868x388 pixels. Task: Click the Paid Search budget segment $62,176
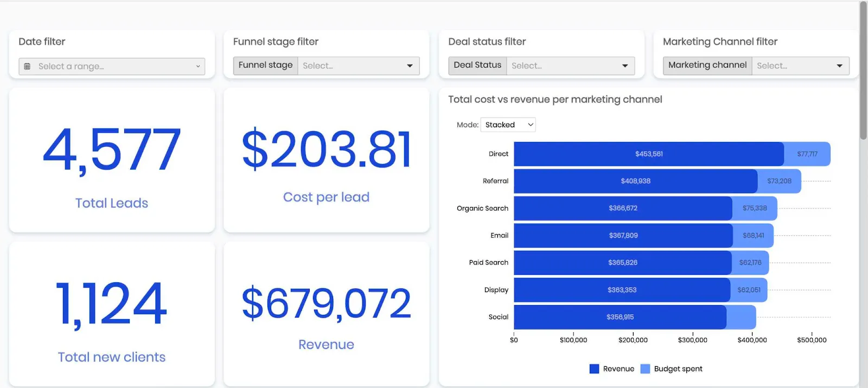[750, 262]
